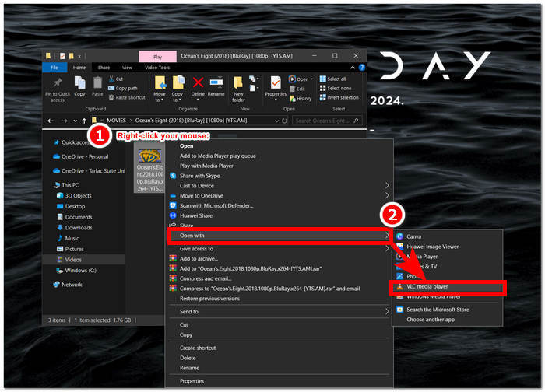Open the recent locations dropdown arrow
This screenshot has height=392, width=545.
click(75, 121)
